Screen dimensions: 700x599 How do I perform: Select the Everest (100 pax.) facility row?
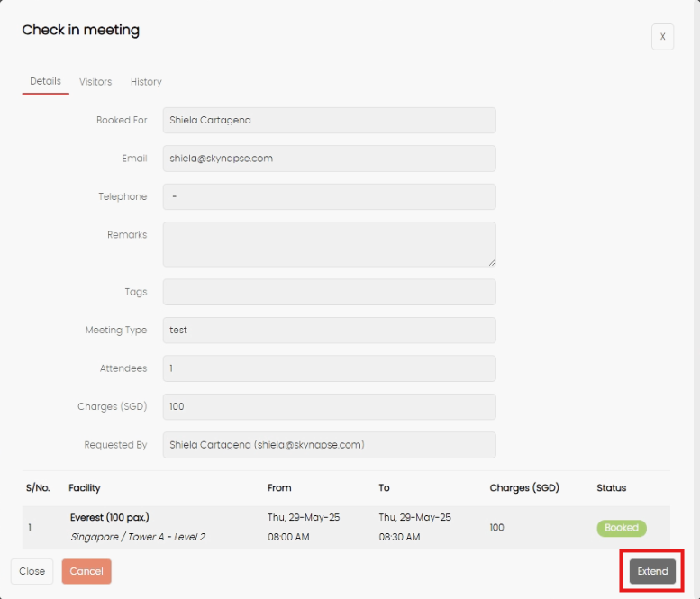click(346, 528)
